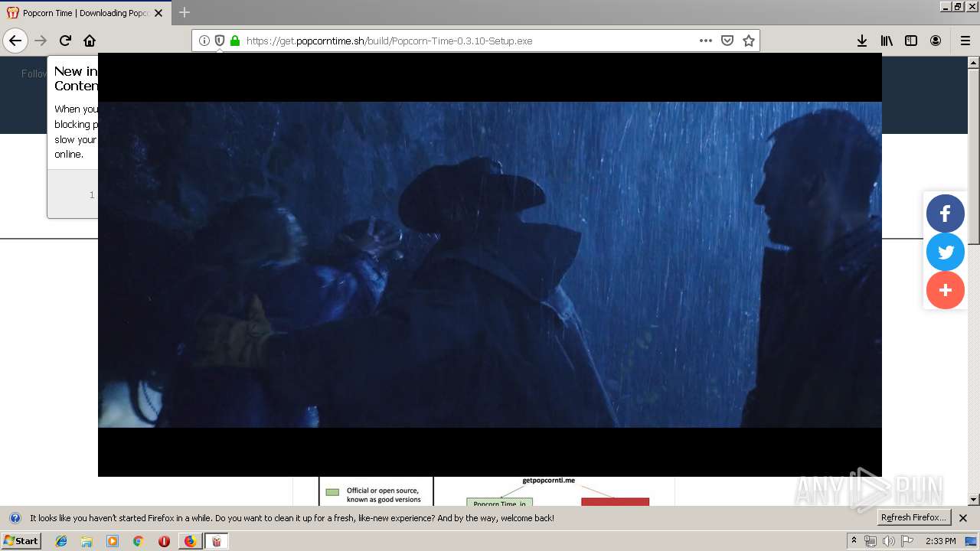This screenshot has width=980, height=551.
Task: Click 'Official or open source' legend text
Action: [x=384, y=494]
